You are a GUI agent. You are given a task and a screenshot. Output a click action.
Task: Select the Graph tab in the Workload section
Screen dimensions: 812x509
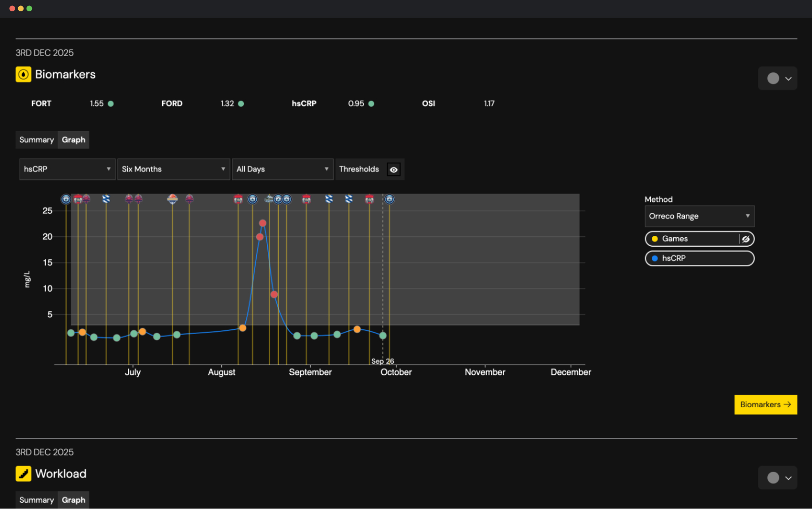(x=73, y=500)
